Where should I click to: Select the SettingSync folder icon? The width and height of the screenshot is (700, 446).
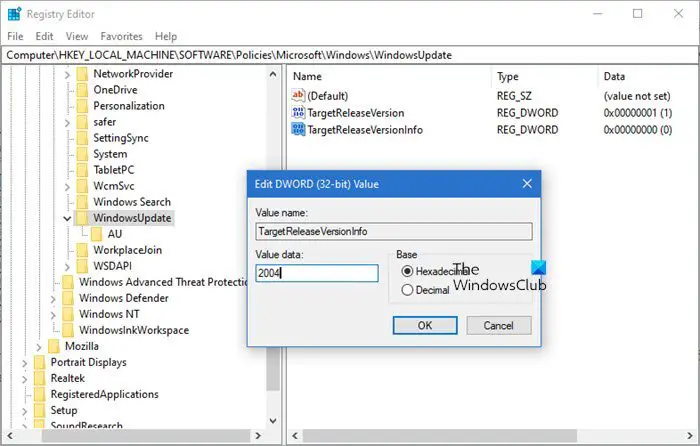tap(82, 138)
